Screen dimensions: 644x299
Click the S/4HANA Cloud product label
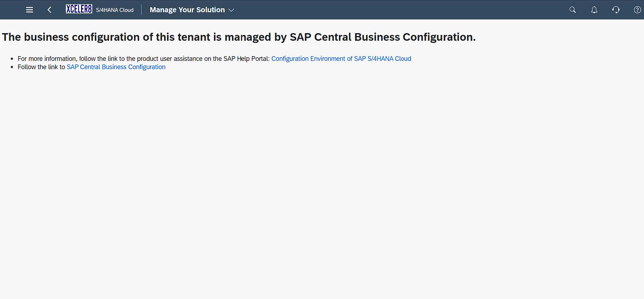click(x=115, y=10)
